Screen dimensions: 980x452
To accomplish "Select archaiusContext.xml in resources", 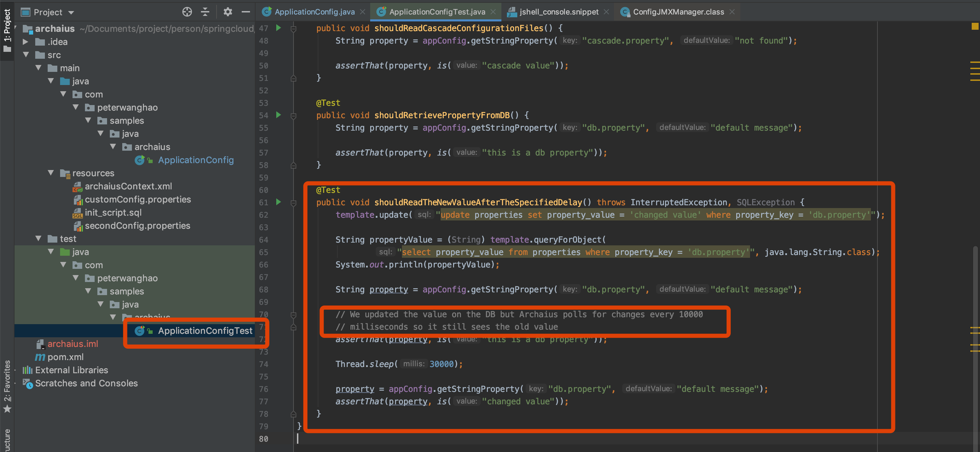I will pyautogui.click(x=128, y=186).
